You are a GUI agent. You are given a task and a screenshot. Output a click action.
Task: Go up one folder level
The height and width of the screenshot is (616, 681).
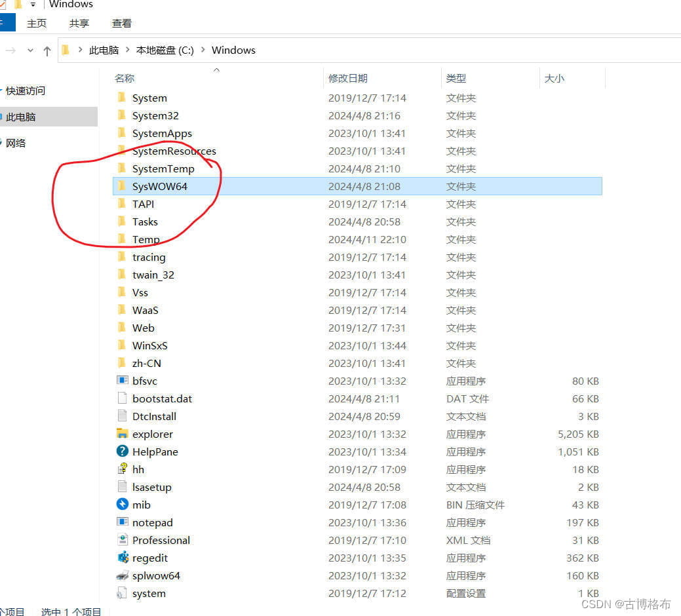[x=47, y=51]
